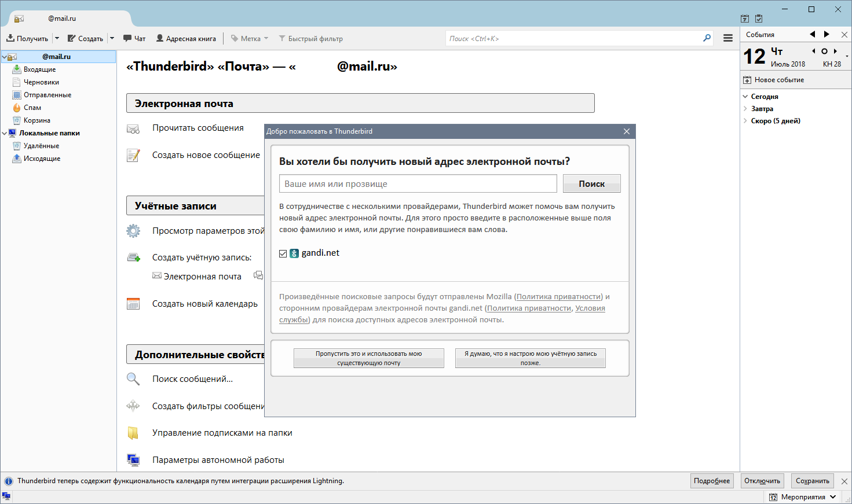This screenshot has width=852, height=504.
Task: Open the Входящие inbox folder
Action: click(x=39, y=69)
